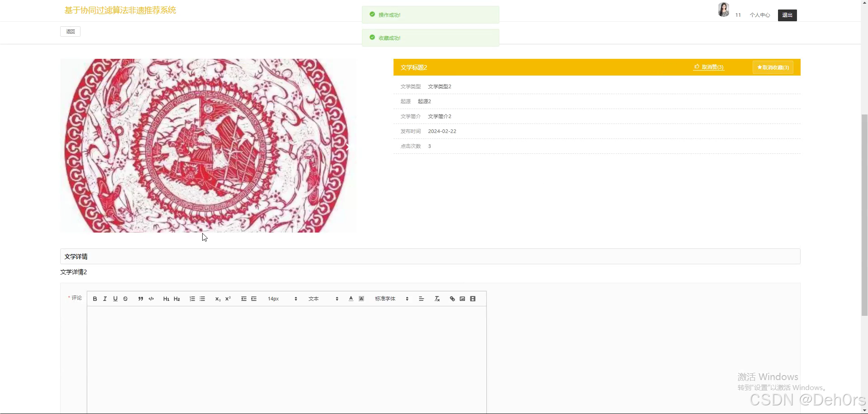Image resolution: width=868 pixels, height=414 pixels.
Task: Click the 文学标题2 heading text
Action: tap(414, 67)
